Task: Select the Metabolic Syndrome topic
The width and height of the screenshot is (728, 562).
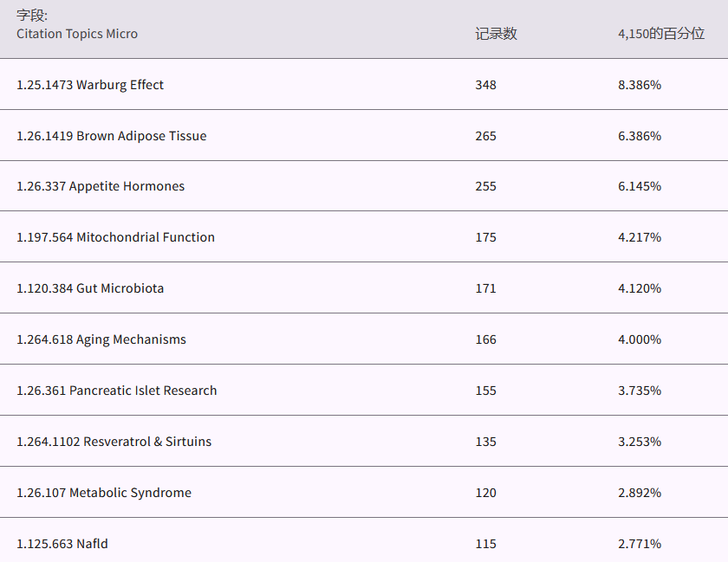Action: 104,493
